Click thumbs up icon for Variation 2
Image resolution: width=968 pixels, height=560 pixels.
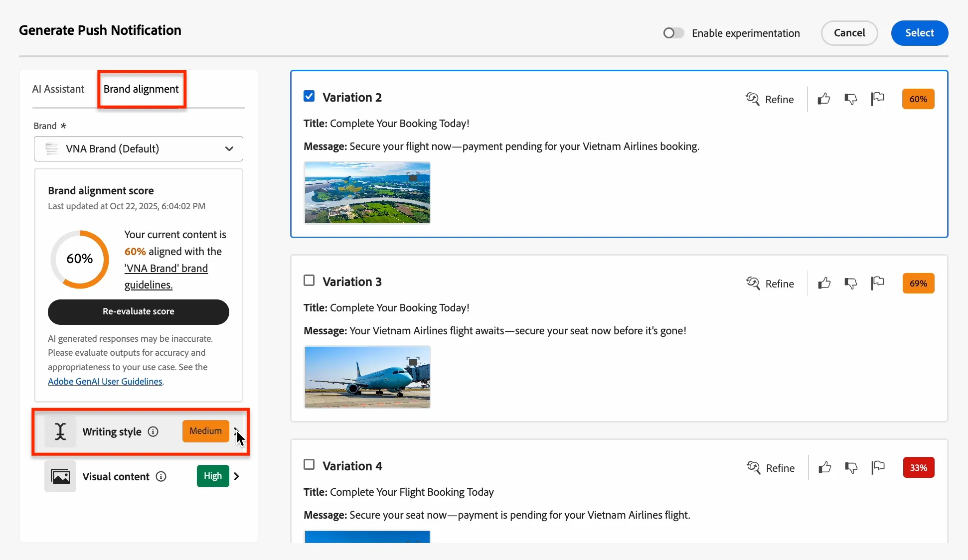click(x=824, y=99)
